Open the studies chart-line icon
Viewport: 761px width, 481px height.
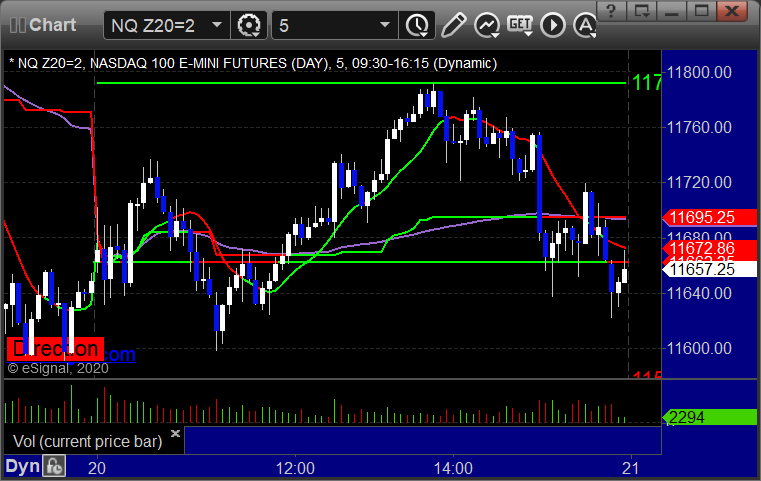click(x=487, y=25)
